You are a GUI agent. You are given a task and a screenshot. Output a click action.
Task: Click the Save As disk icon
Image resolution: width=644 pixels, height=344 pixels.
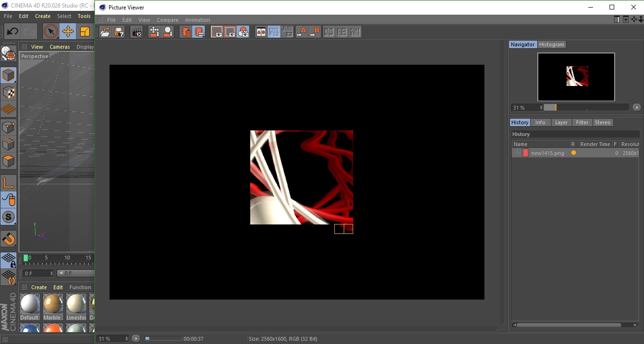tap(119, 32)
